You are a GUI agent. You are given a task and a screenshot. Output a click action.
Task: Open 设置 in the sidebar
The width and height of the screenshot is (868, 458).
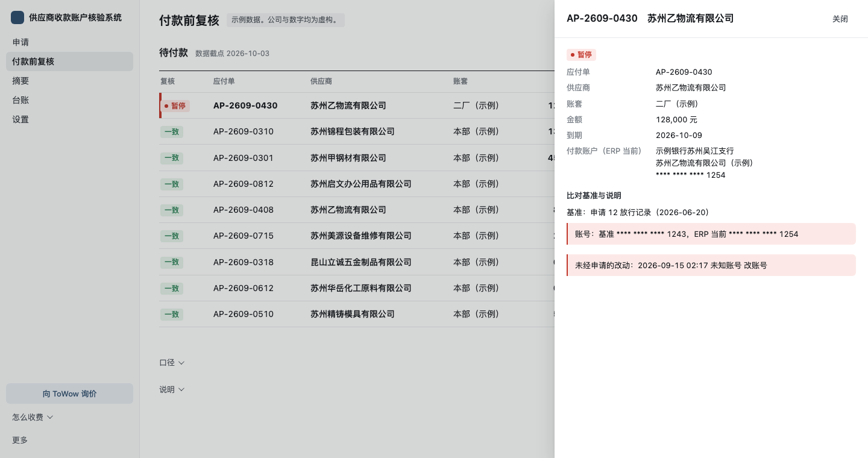tap(69, 119)
